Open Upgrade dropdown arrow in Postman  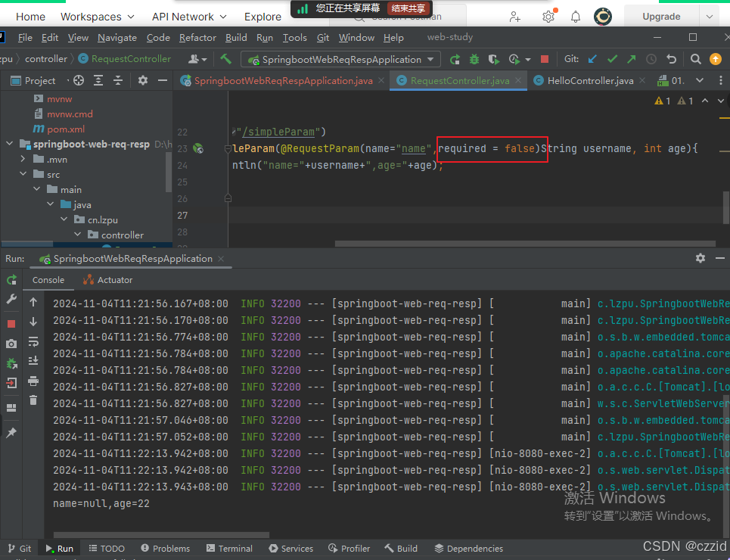point(710,17)
